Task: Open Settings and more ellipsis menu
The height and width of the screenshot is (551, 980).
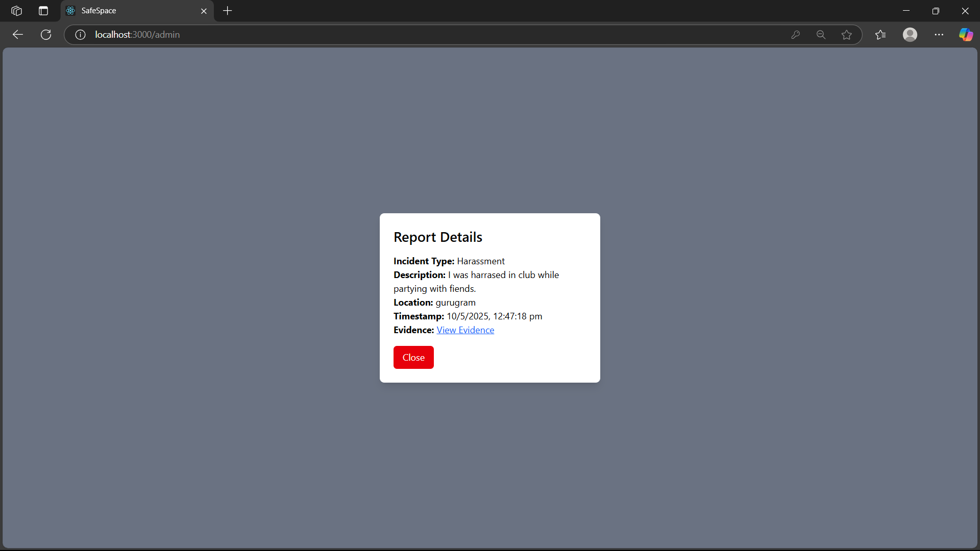Action: [x=939, y=35]
